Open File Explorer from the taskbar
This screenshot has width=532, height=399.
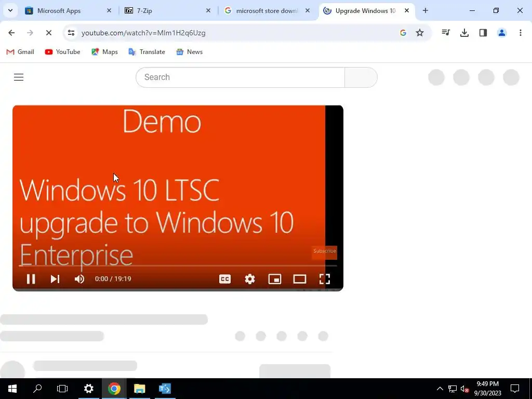[x=139, y=389]
